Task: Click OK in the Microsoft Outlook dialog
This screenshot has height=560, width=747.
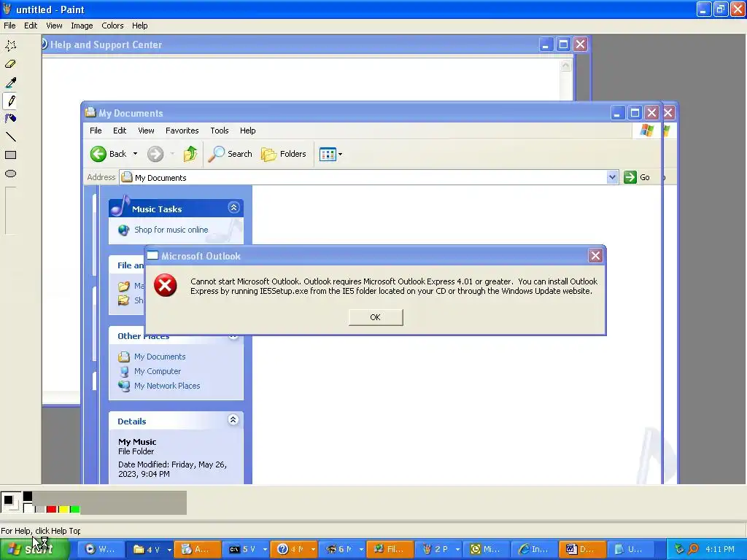Action: click(376, 317)
